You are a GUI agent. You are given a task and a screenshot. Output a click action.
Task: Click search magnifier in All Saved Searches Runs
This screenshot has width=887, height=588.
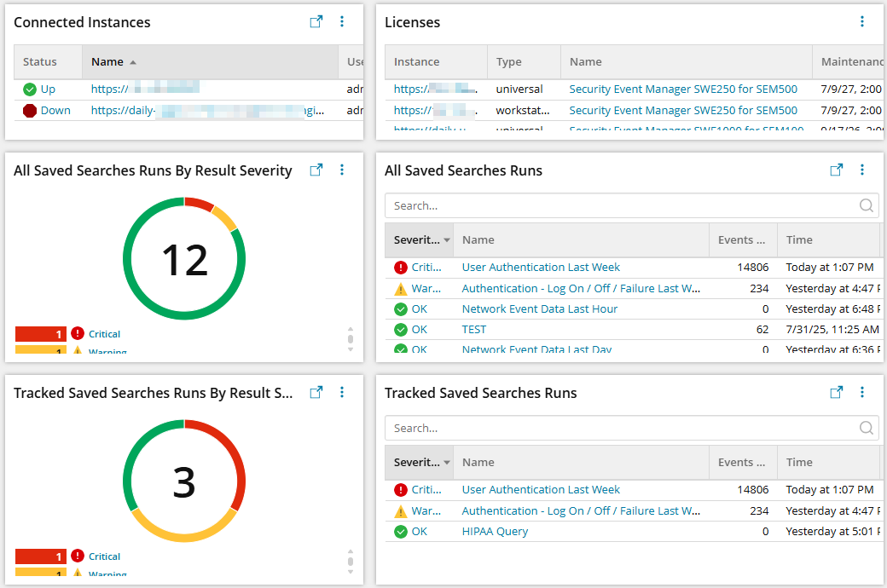click(x=867, y=205)
